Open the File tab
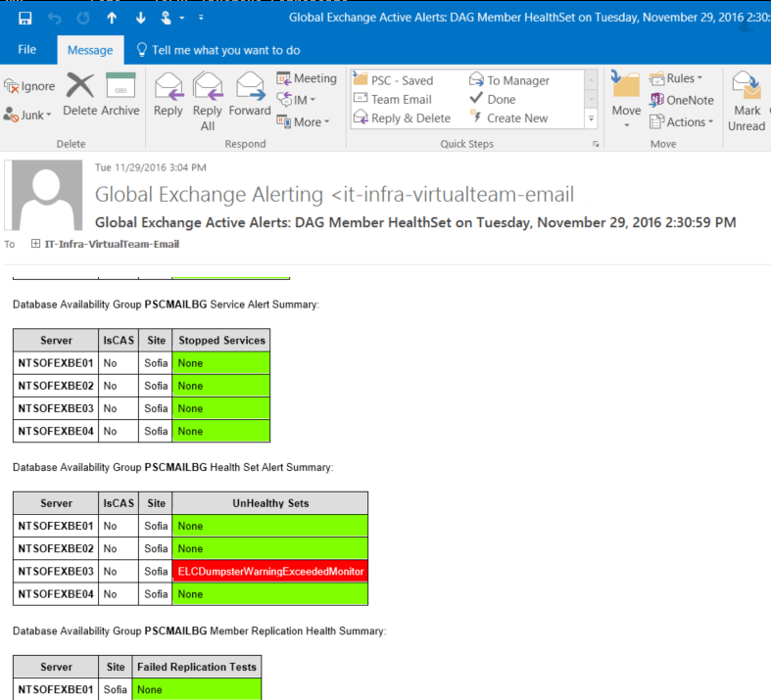 point(27,49)
